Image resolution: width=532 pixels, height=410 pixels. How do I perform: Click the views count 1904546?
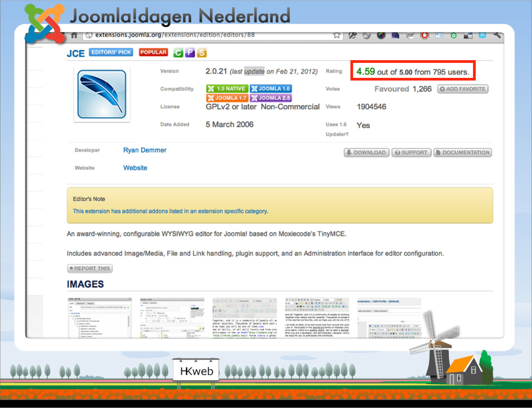371,107
